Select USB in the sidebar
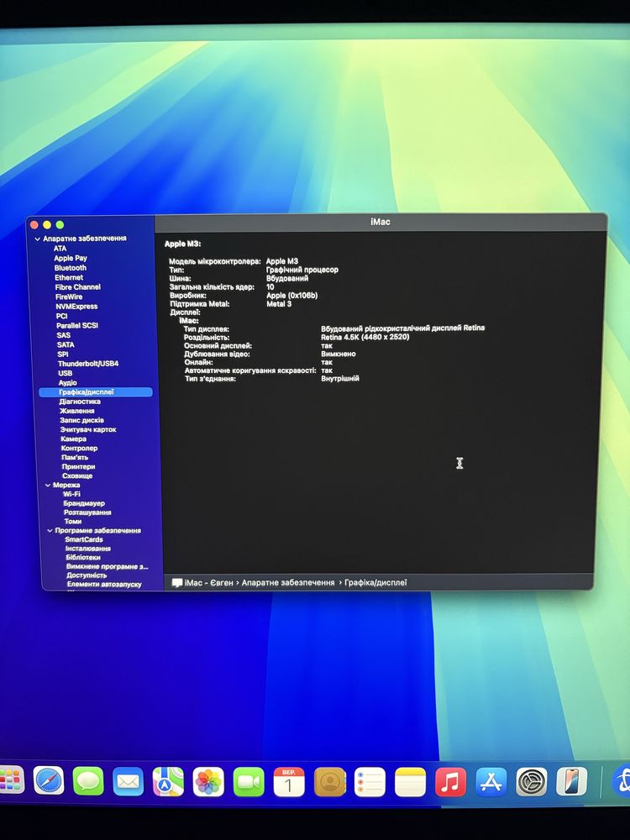Viewport: 630px width, 840px height. [66, 374]
